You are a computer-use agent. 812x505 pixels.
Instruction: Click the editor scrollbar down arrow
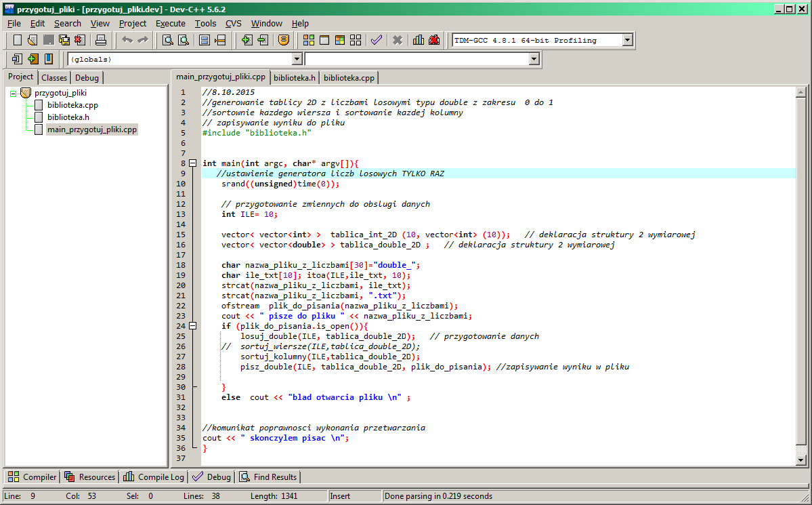click(x=800, y=460)
